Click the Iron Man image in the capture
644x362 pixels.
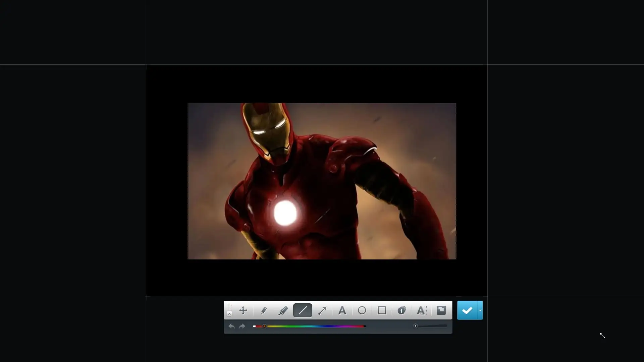[x=322, y=181]
